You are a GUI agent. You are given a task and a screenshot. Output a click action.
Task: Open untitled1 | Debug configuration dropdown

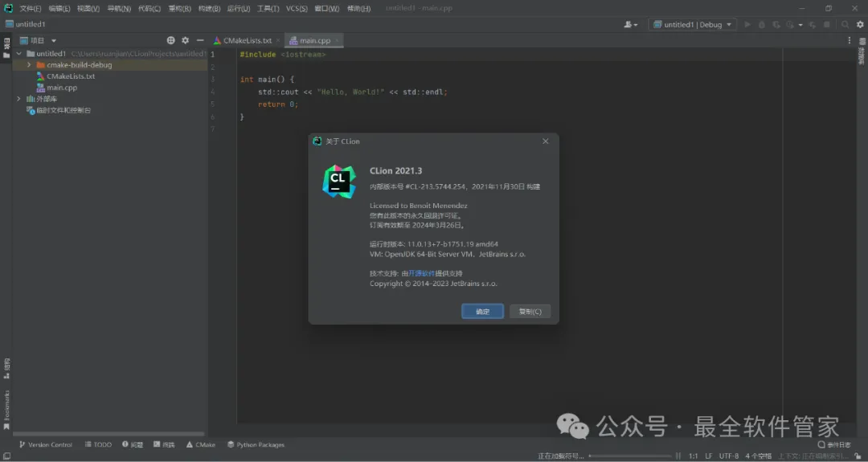(693, 24)
